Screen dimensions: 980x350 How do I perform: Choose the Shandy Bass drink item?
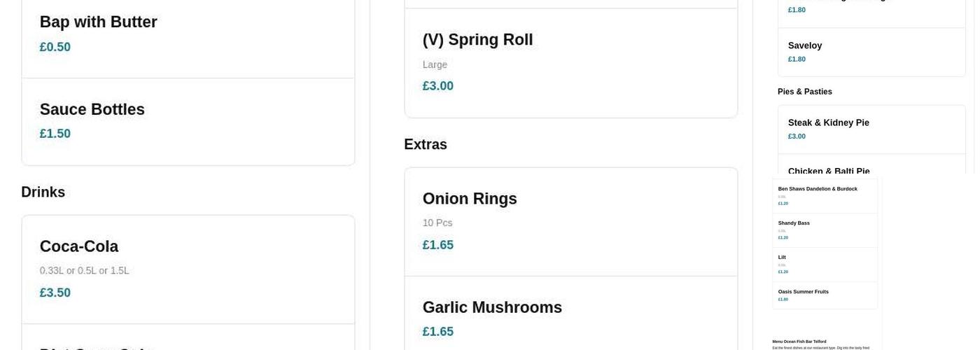click(x=825, y=230)
